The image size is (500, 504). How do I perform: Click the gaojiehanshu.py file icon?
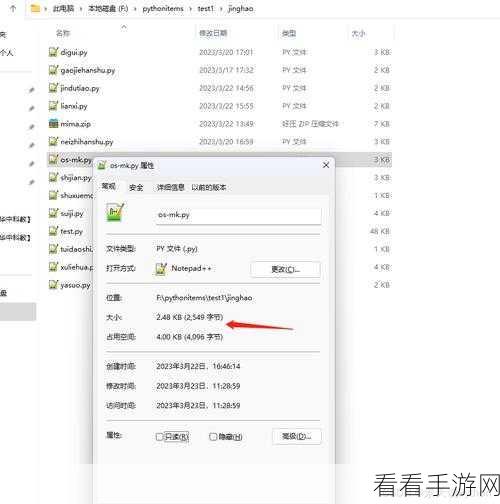click(x=53, y=70)
